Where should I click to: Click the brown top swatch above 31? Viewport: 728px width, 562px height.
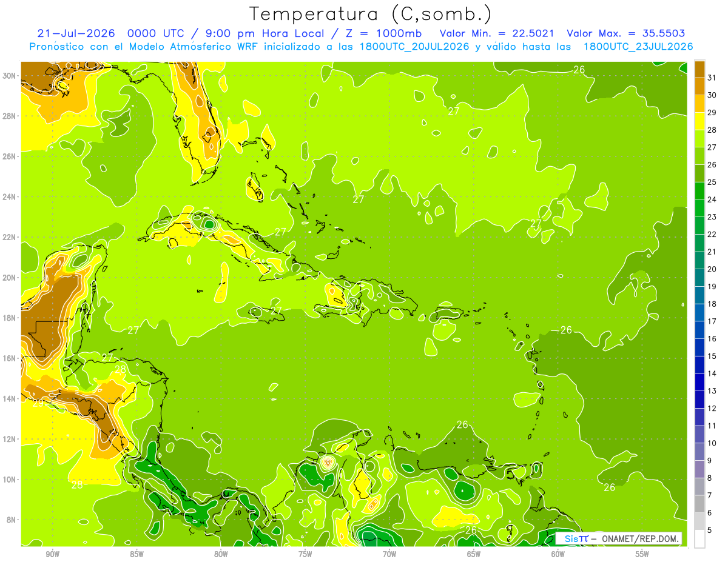click(x=699, y=69)
